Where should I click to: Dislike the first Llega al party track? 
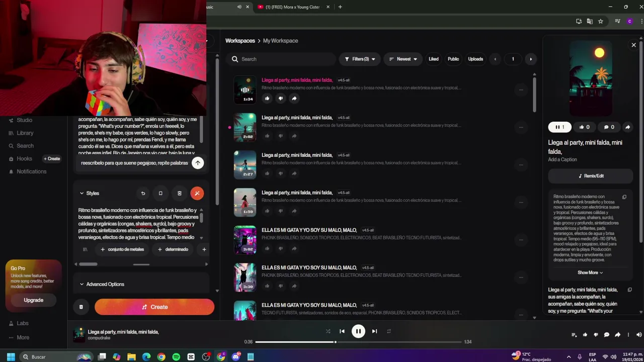click(281, 98)
